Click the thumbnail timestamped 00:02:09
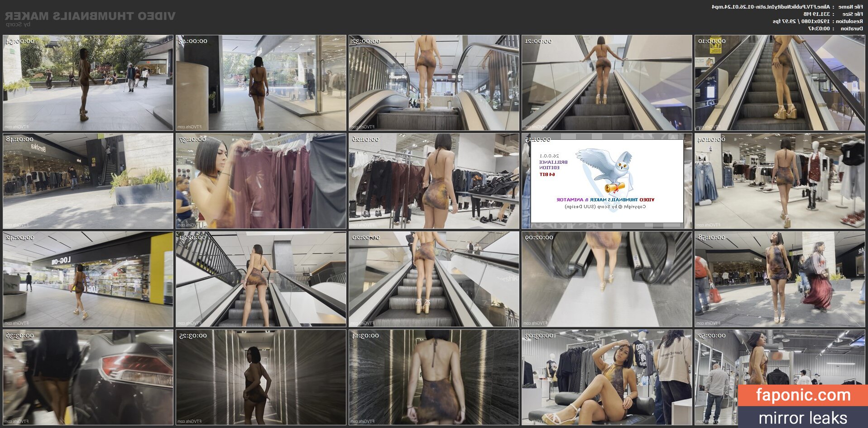Viewport: 868px width, 428px height. point(606,279)
